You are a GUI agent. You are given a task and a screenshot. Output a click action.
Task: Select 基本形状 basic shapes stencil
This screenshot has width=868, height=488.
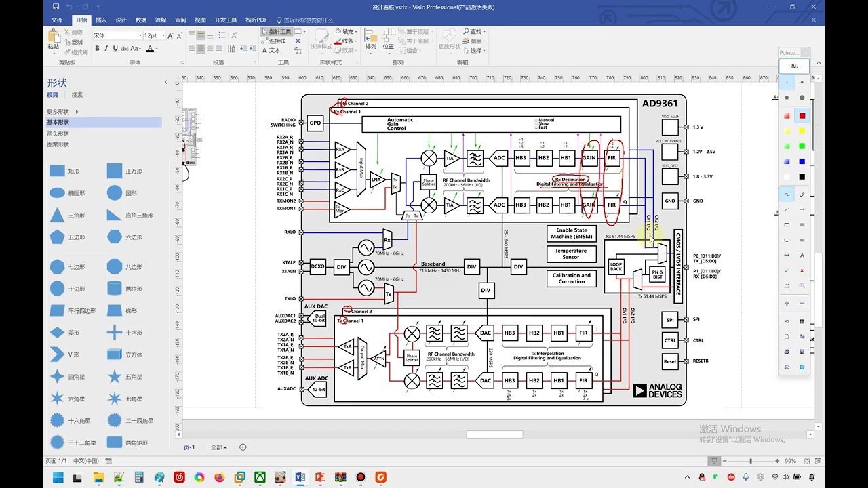coord(104,123)
